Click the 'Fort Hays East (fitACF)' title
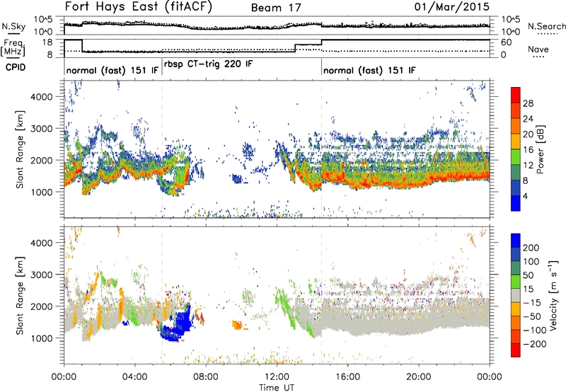This screenshot has width=566, height=392. coord(139,6)
